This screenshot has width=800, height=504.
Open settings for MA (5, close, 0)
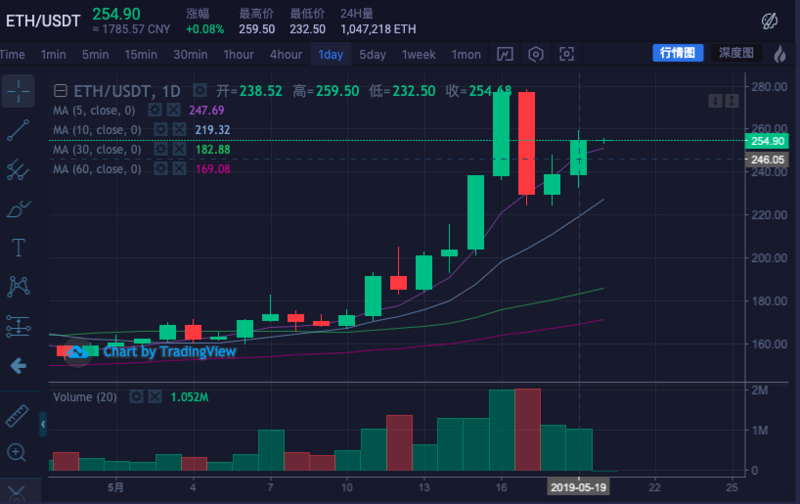click(155, 110)
